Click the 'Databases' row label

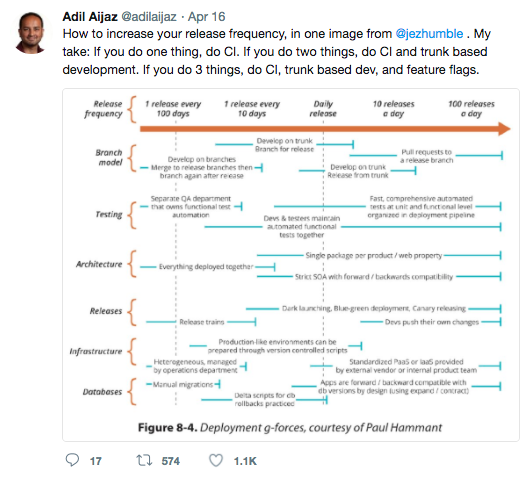pyautogui.click(x=102, y=392)
